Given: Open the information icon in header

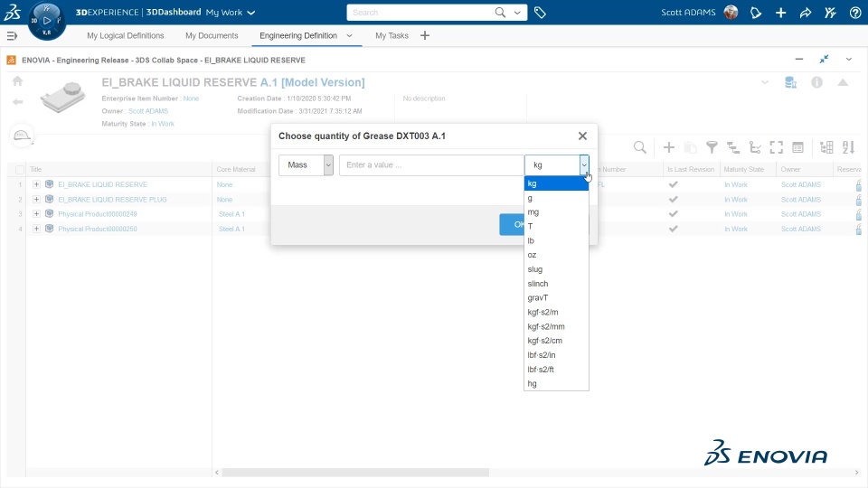Looking at the screenshot, I should 816,82.
